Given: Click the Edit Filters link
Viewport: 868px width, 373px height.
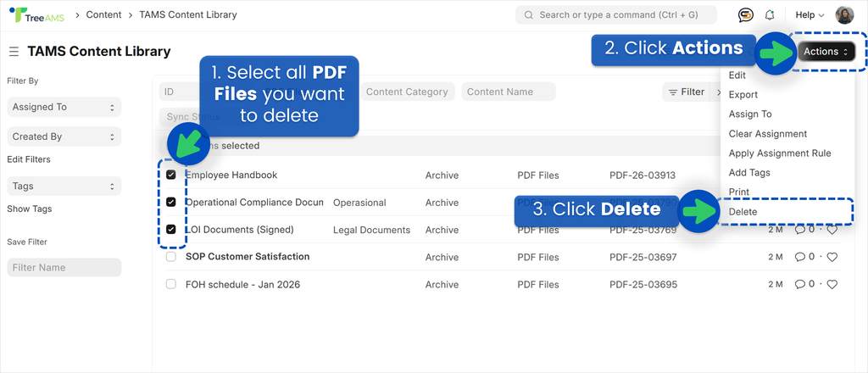Looking at the screenshot, I should 29,159.
